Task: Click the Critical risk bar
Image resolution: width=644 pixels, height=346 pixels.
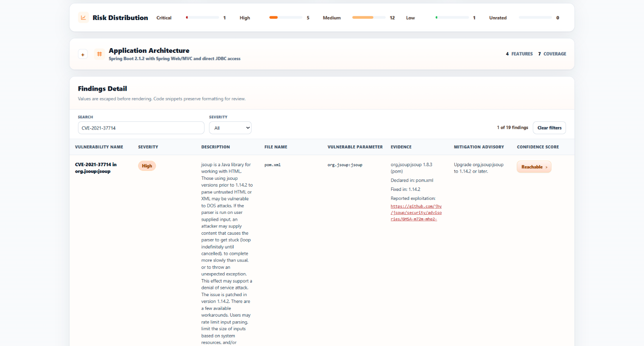Action: pos(202,18)
